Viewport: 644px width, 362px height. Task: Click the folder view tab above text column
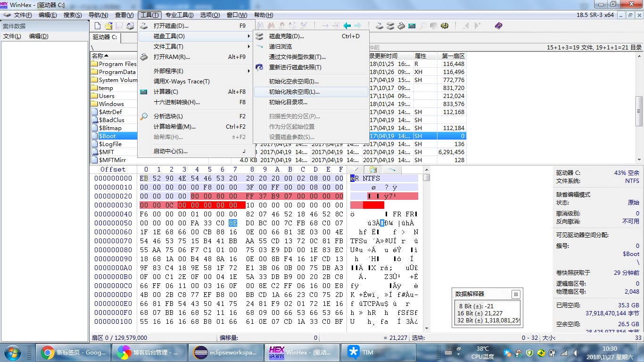(x=373, y=169)
